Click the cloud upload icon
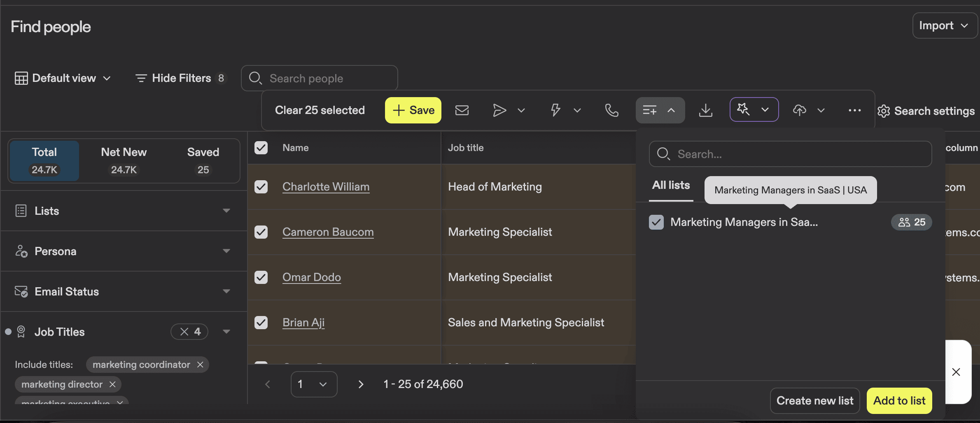Screen dimensions: 980x423 pos(799,110)
